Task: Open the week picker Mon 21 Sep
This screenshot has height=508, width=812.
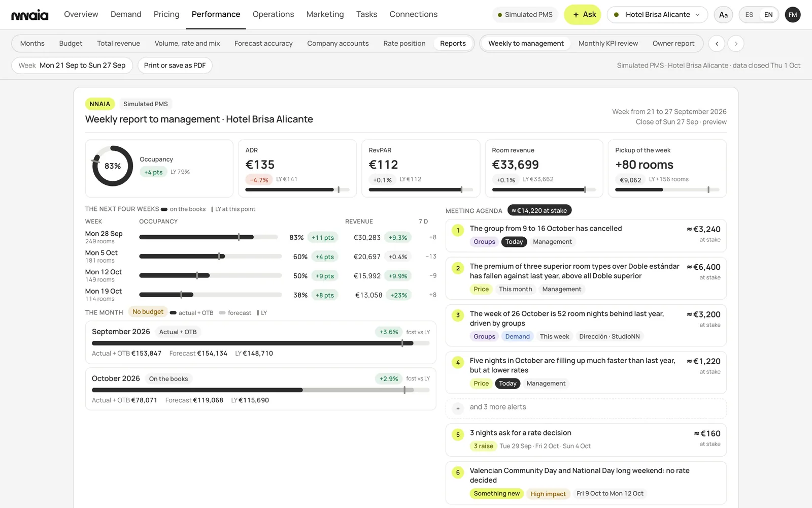Action: [x=72, y=66]
